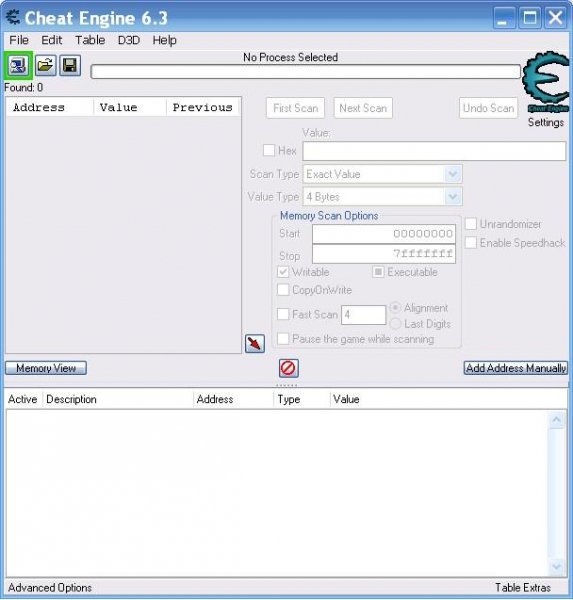
Task: Open the Table menu
Action: [90, 40]
